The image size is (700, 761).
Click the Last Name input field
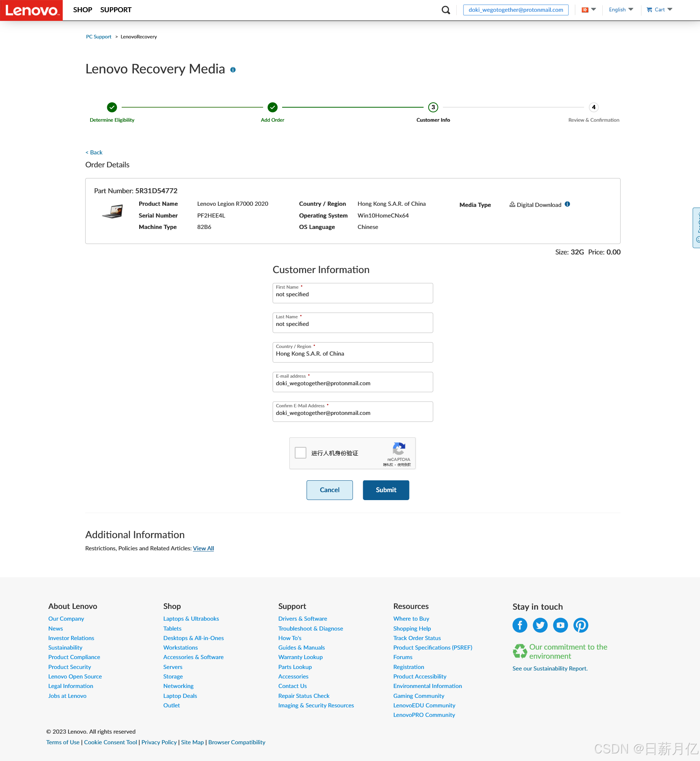352,323
